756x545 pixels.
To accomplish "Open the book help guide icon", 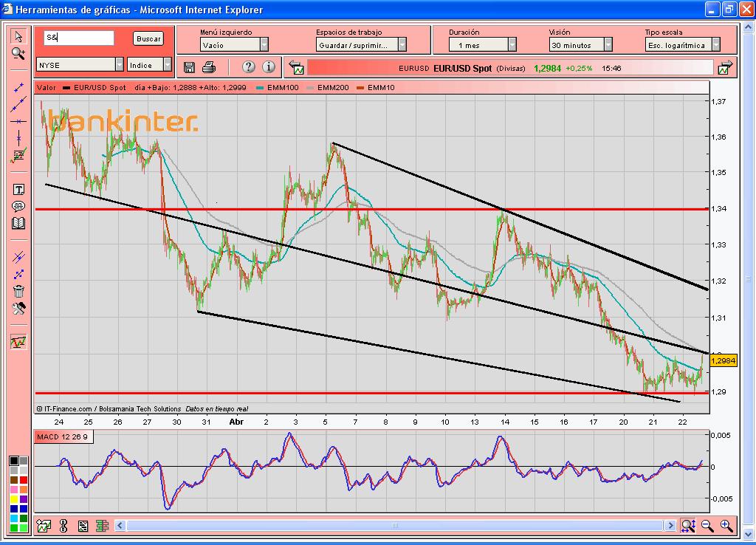I will click(18, 223).
